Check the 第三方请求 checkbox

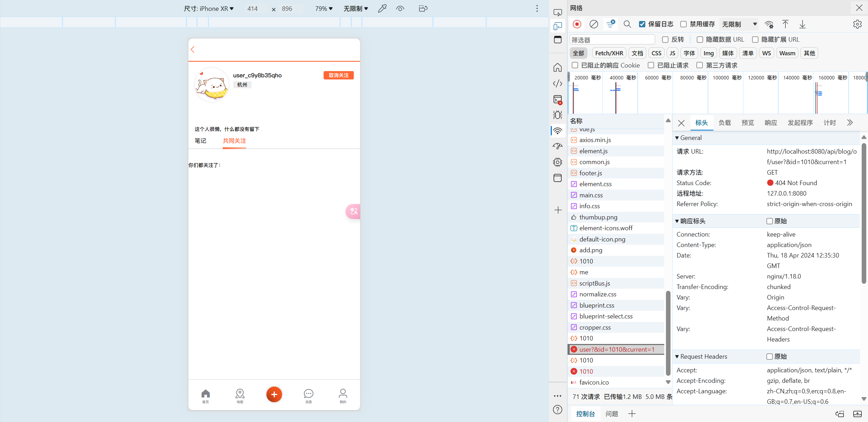pyautogui.click(x=700, y=65)
